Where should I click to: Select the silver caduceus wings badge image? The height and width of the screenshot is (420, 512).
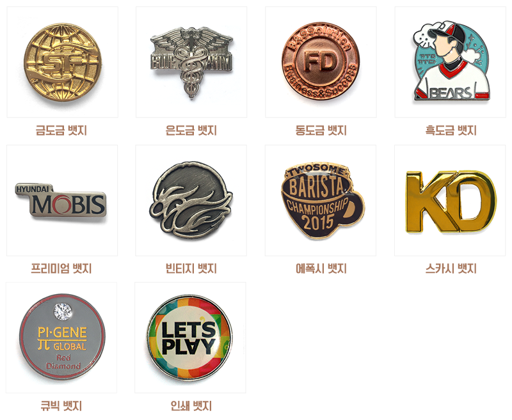(191, 62)
